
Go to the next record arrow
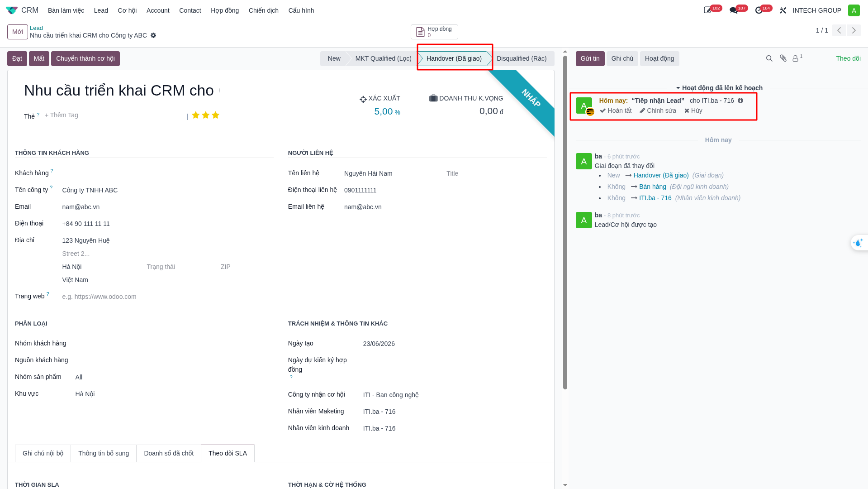coord(854,30)
